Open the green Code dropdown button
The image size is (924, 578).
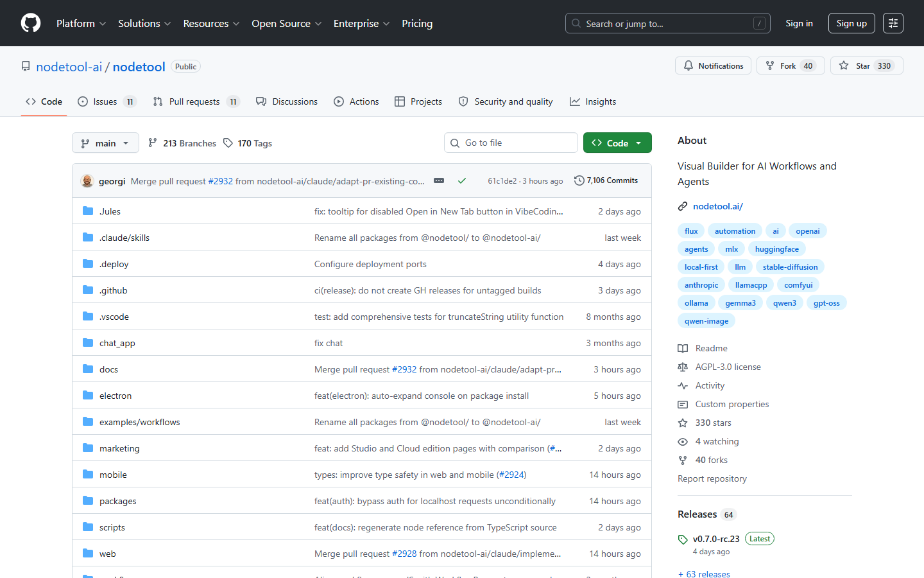tap(617, 143)
